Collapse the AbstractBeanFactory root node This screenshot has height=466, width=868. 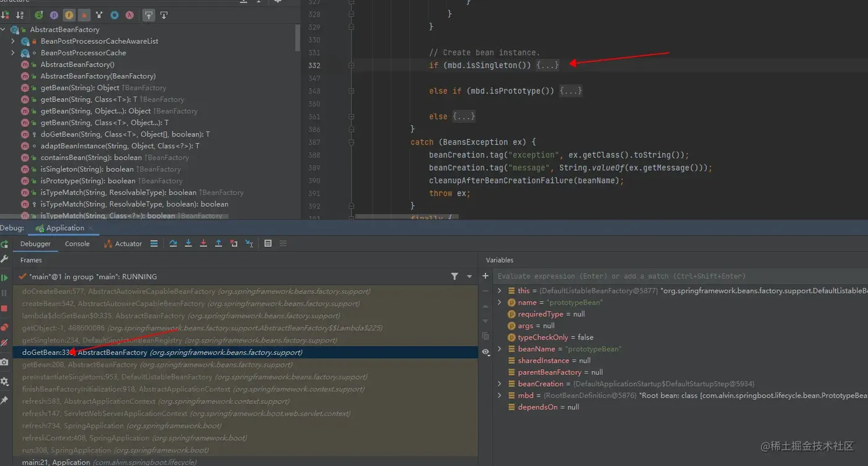pos(4,30)
